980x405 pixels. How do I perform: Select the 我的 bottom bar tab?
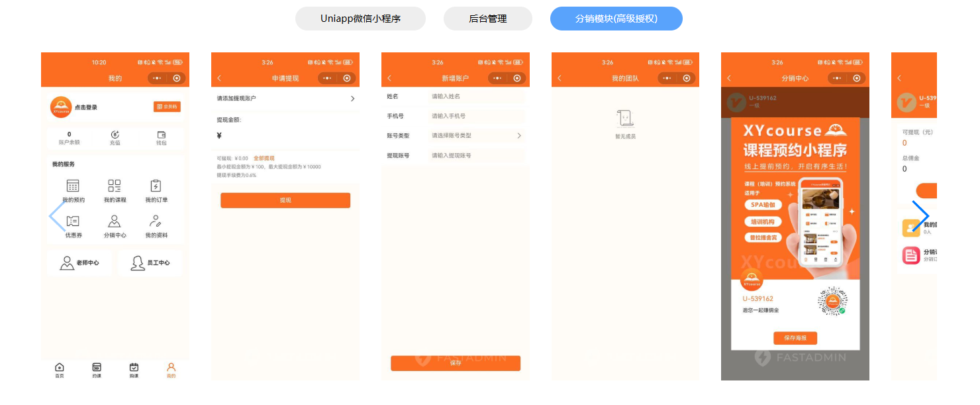click(171, 371)
